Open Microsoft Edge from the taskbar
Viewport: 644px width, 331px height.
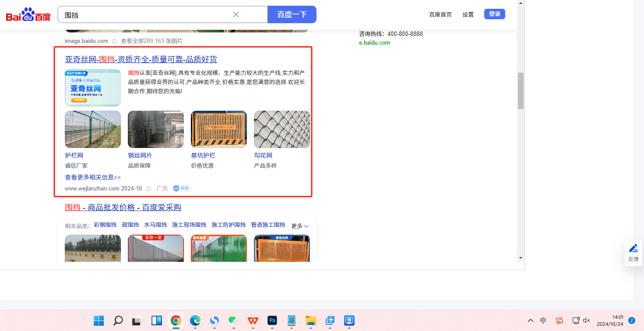coord(195,320)
